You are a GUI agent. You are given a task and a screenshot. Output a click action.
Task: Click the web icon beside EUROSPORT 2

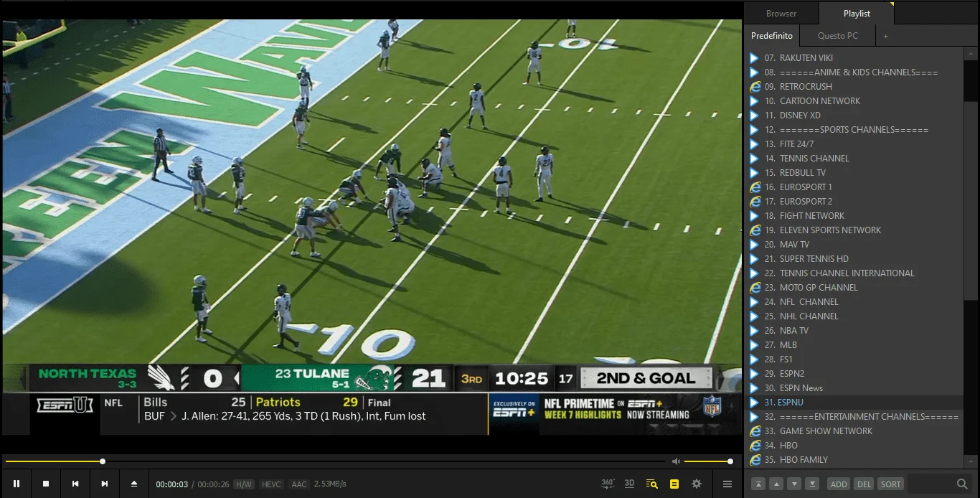coord(755,201)
